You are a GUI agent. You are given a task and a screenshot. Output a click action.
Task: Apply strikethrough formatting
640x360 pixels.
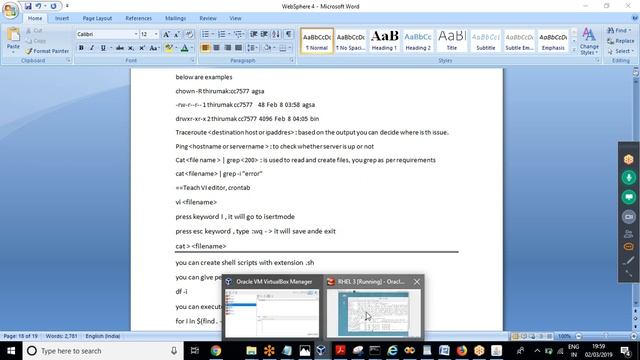pos(120,48)
